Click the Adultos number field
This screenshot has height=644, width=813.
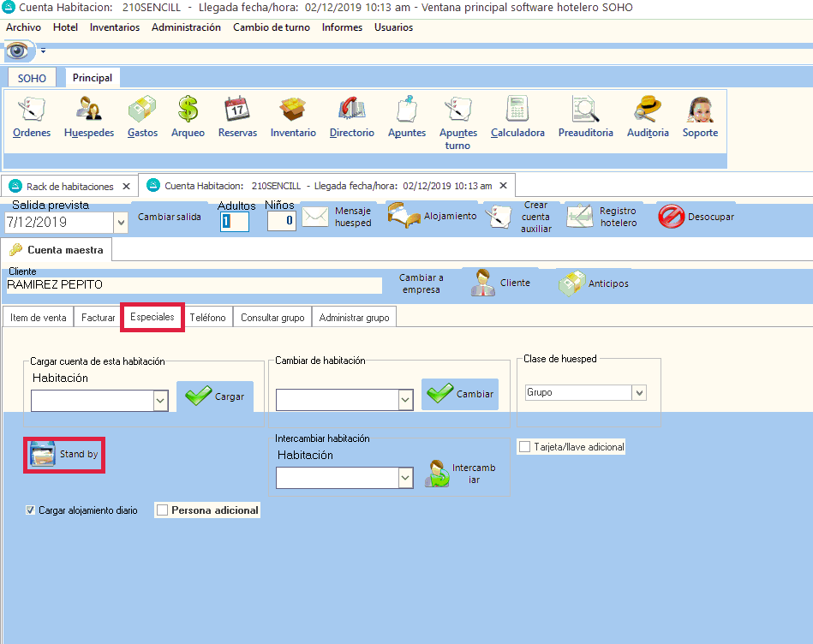coord(234,221)
